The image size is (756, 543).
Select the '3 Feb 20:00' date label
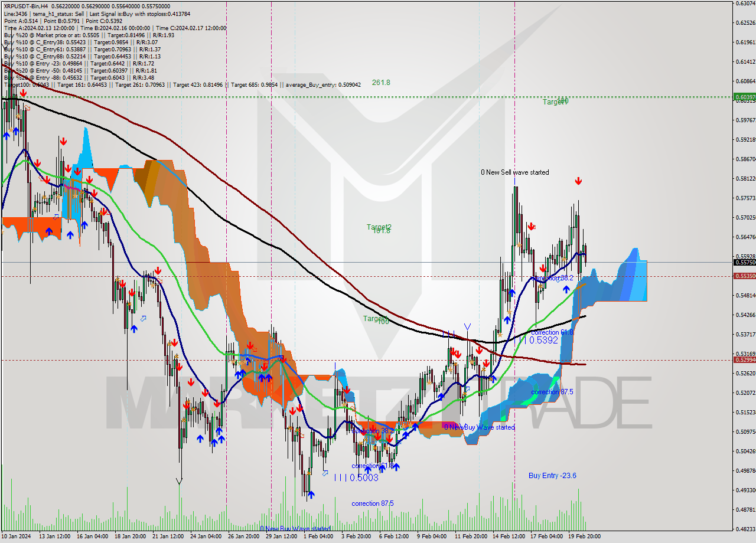[357, 537]
